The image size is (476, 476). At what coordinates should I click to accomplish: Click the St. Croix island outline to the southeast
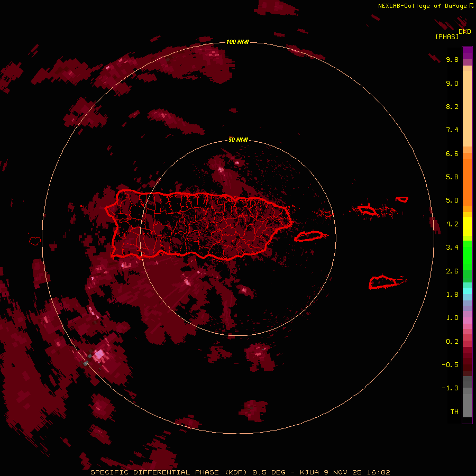(383, 282)
